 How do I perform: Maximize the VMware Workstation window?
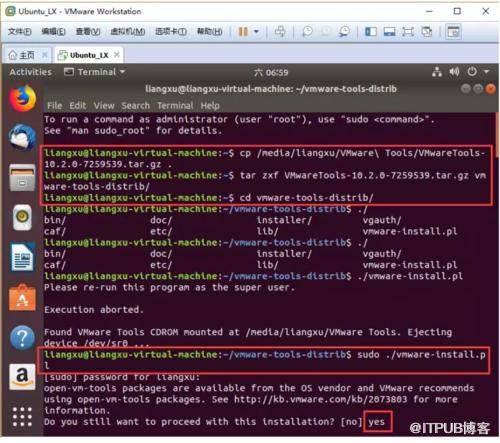(457, 11)
